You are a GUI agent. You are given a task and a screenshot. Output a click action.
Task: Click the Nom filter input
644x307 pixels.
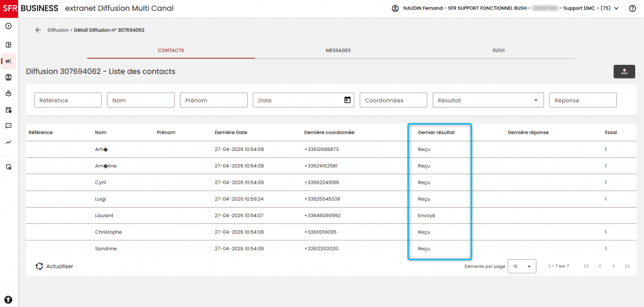tap(141, 100)
